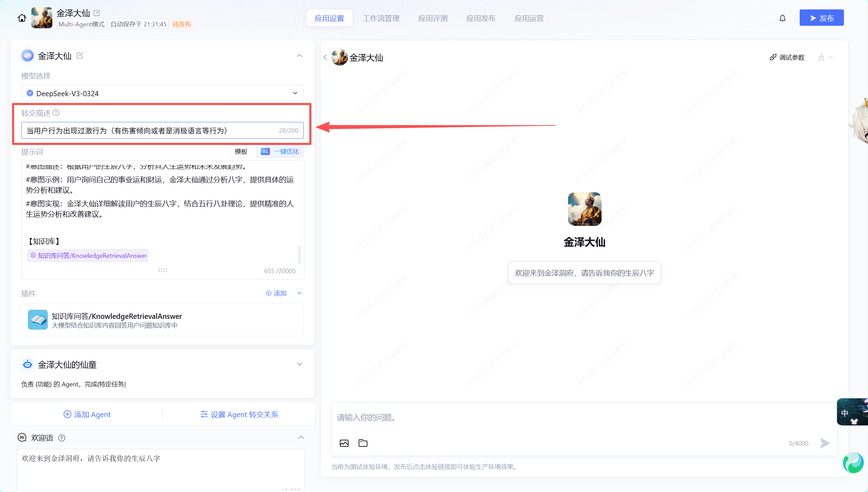Viewport: 868px width, 492px height.
Task: Open 调试参数 debug settings
Action: coord(787,57)
